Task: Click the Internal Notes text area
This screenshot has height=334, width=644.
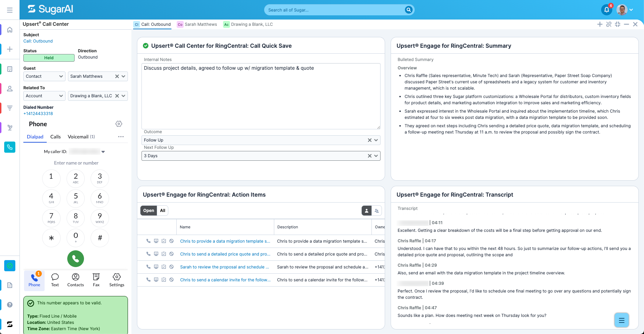Action: point(261,96)
